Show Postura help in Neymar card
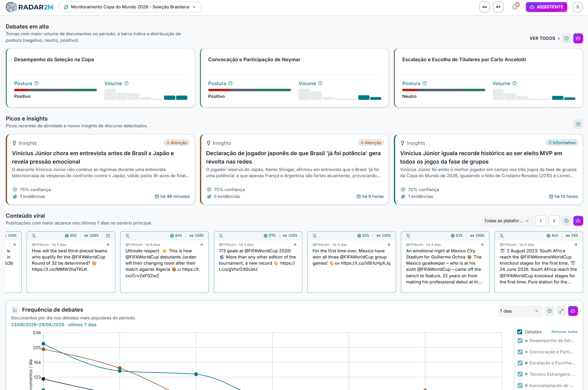This screenshot has height=390, width=588. coord(231,83)
